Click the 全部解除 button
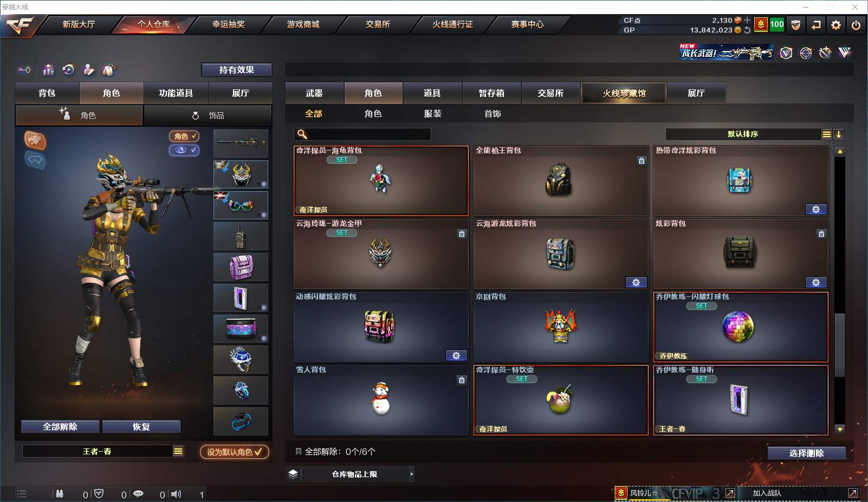 (x=60, y=427)
